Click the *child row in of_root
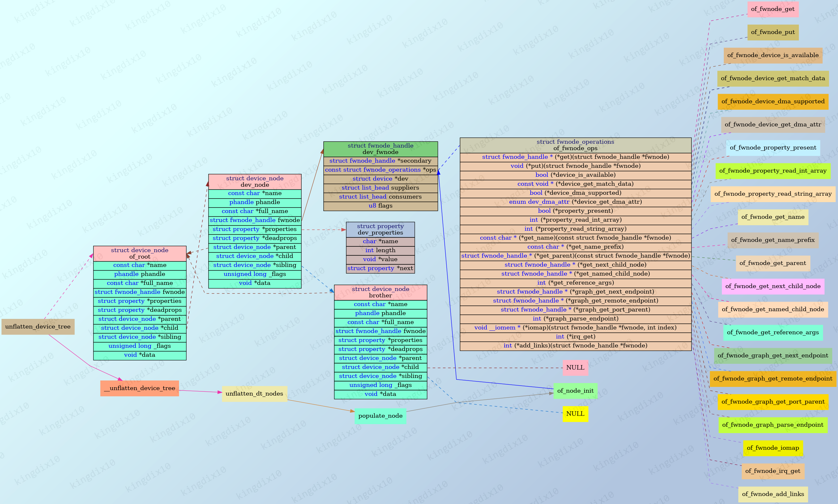This screenshot has height=504, width=838. [140, 329]
